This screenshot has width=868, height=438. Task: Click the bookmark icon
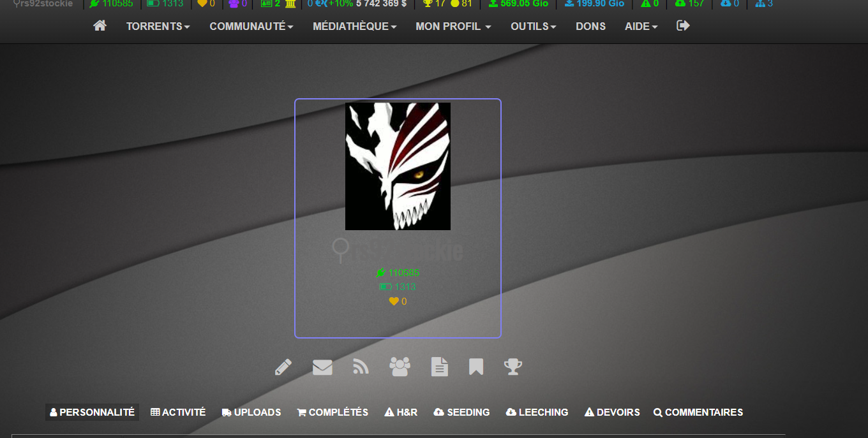[476, 367]
